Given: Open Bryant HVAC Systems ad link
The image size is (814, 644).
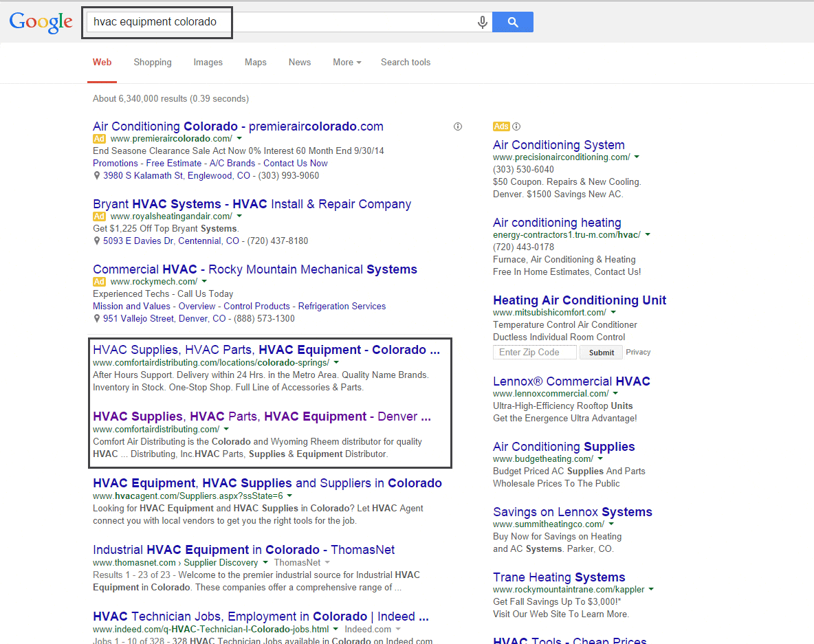Looking at the screenshot, I should coord(252,204).
